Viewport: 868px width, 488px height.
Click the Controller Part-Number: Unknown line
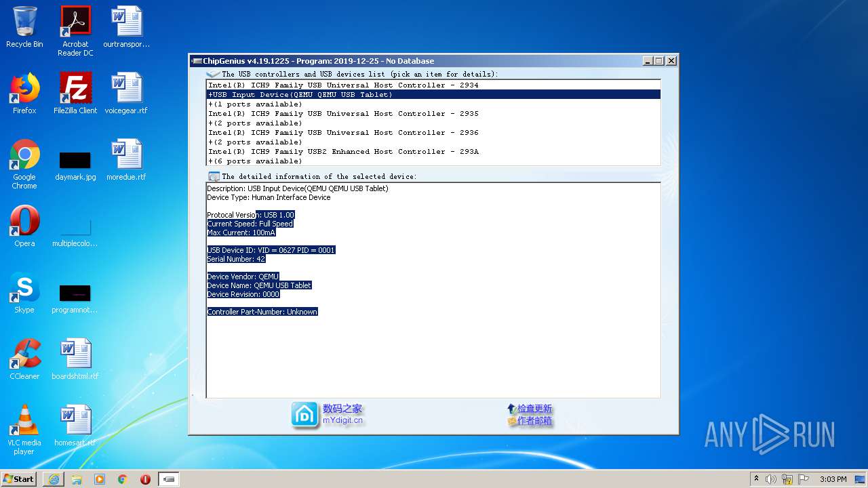pyautogui.click(x=262, y=312)
